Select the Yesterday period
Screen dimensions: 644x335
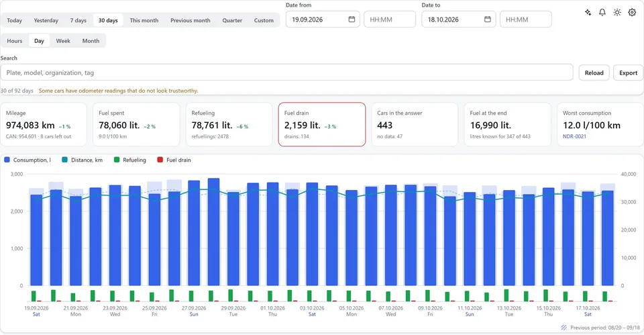click(x=46, y=20)
